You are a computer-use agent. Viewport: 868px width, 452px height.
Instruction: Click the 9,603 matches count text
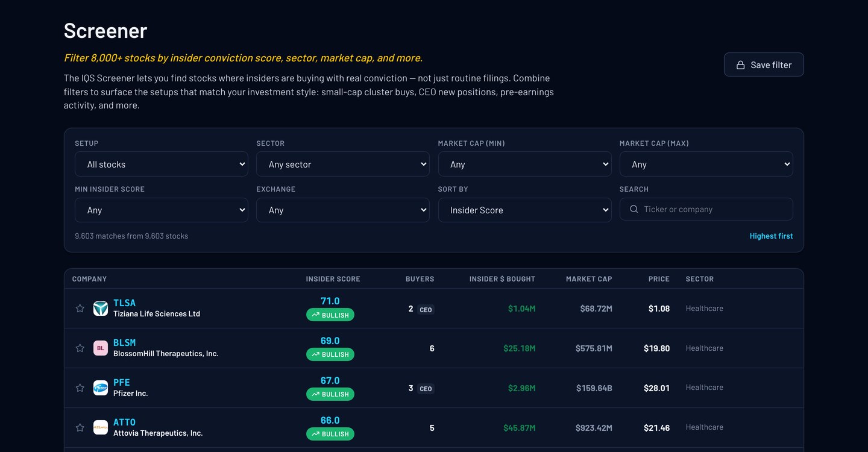pyautogui.click(x=131, y=236)
